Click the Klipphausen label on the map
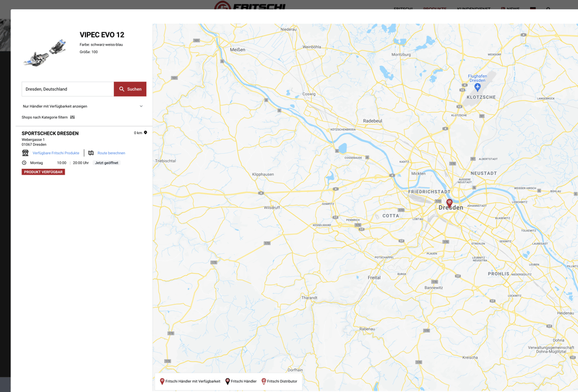Screen dimensions: 578x392 (x=263, y=175)
